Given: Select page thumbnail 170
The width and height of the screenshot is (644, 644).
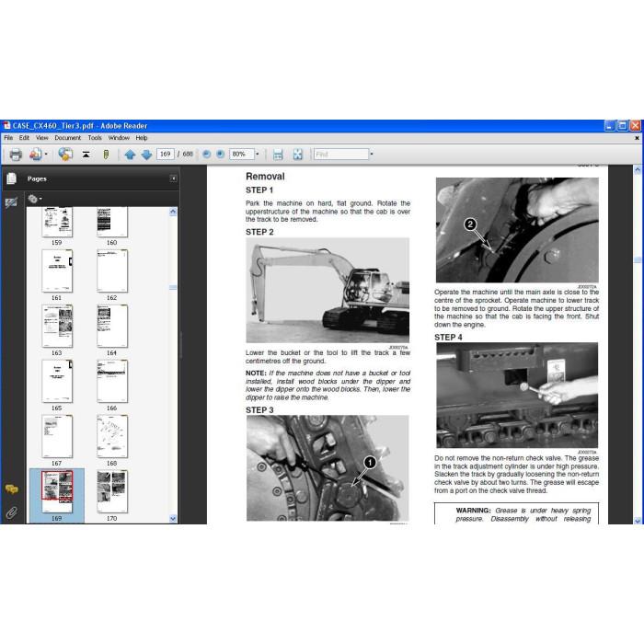Looking at the screenshot, I should pos(112,491).
